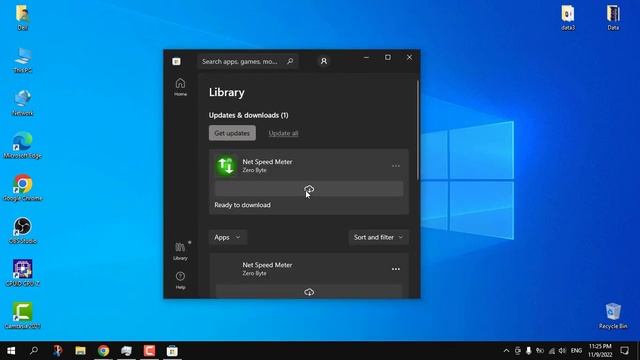Open more options for Net Speed Meter in apps list
Viewport: 640px width, 360px height.
396,269
